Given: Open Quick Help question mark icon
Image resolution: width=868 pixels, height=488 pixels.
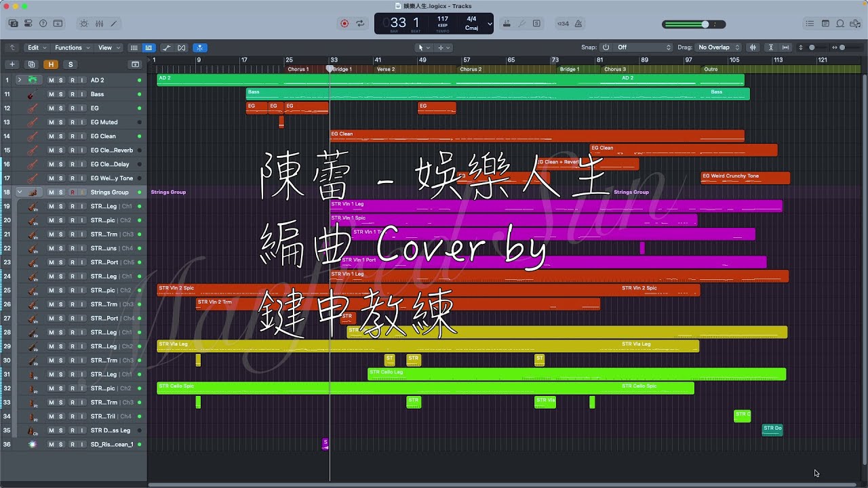Looking at the screenshot, I should point(43,23).
